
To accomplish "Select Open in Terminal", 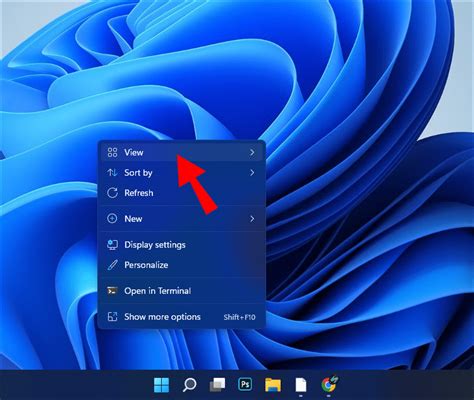I will (182, 291).
